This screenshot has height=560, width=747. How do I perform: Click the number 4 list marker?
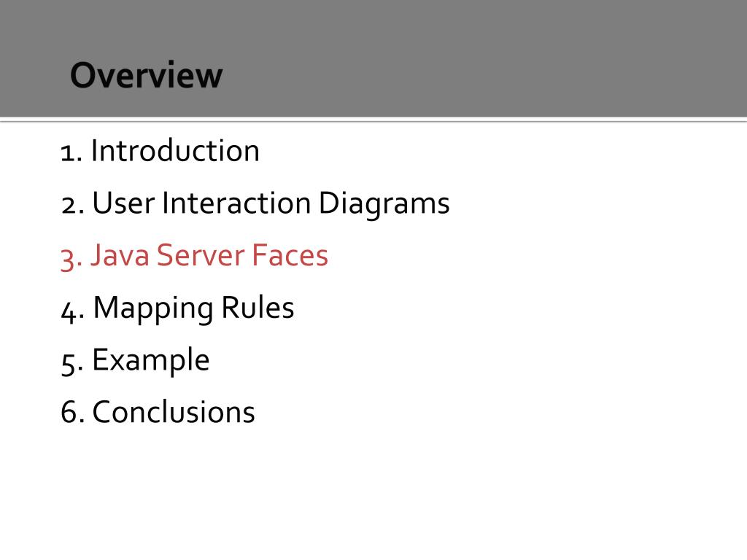(73, 311)
